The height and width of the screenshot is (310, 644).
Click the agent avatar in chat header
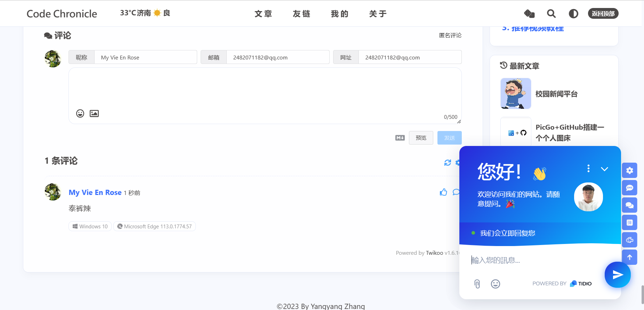tap(588, 197)
